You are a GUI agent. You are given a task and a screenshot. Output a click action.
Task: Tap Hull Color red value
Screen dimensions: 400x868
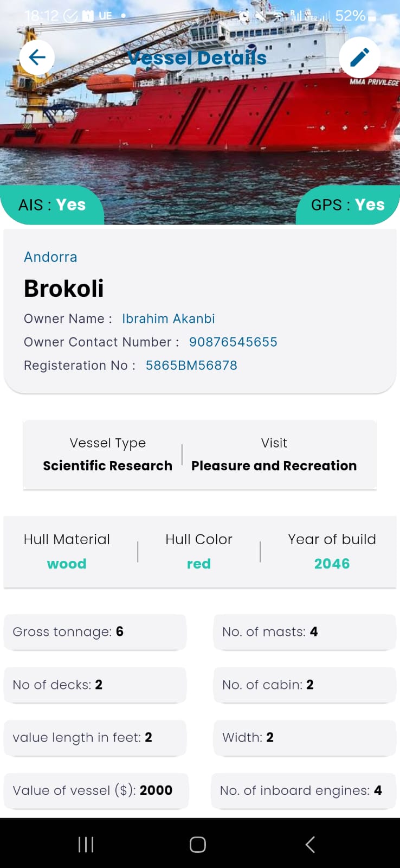pyautogui.click(x=199, y=564)
